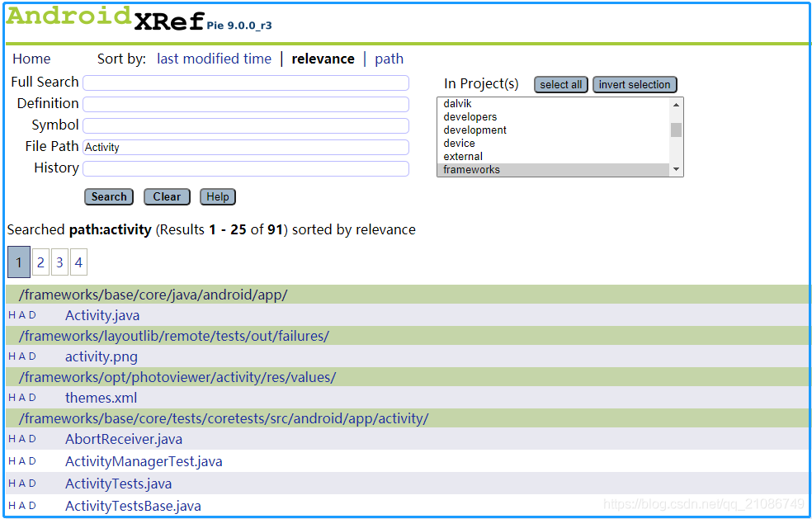
Task: Open directory /frameworks/layoutlib/remote/tests/out/failures/
Action: click(174, 336)
